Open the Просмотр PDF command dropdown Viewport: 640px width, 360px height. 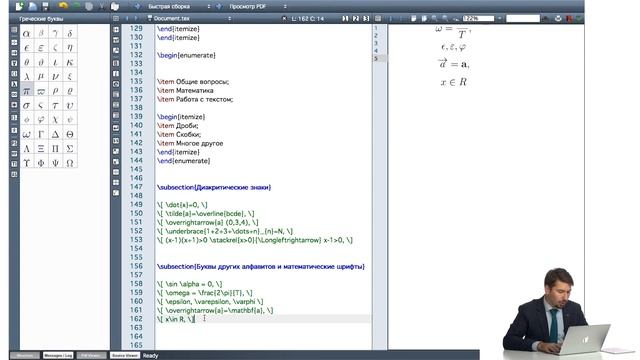[285, 7]
